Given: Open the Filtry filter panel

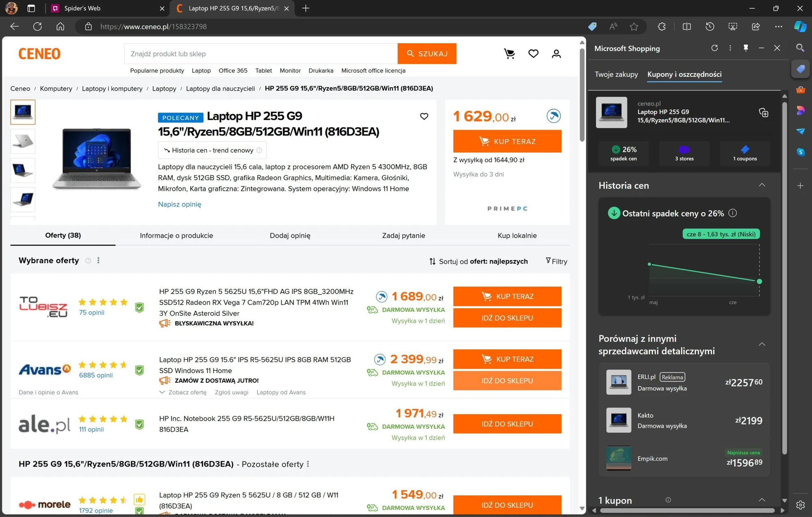Looking at the screenshot, I should (556, 261).
